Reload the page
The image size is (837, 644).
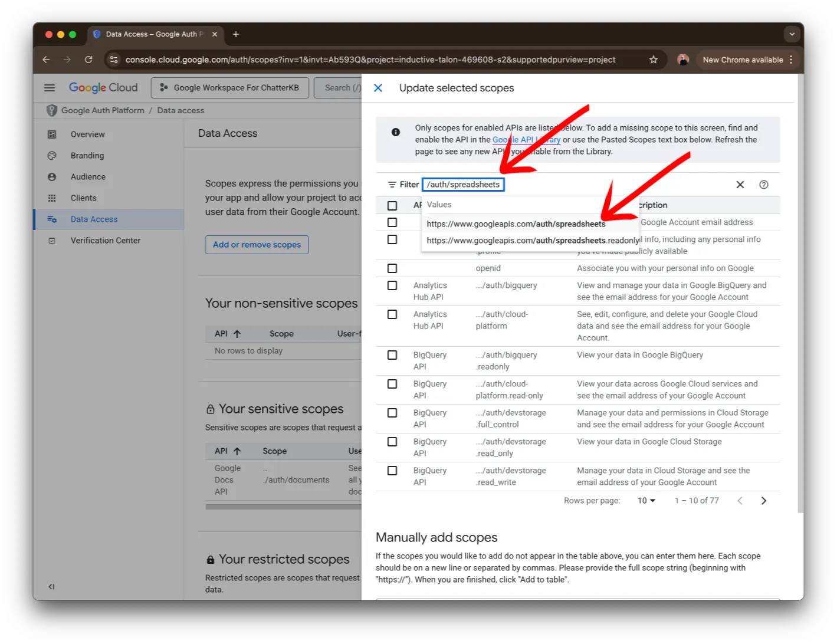tap(88, 60)
